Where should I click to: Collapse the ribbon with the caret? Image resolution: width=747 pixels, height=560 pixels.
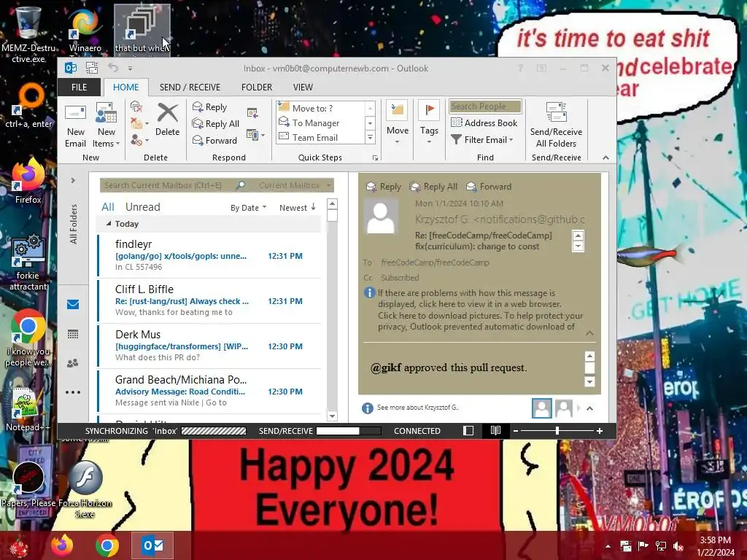coord(605,157)
